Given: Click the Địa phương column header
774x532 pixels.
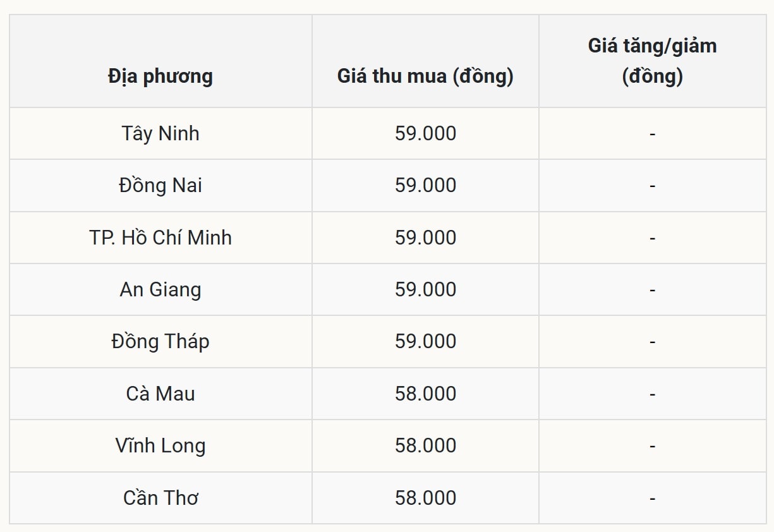Looking at the screenshot, I should click(160, 76).
